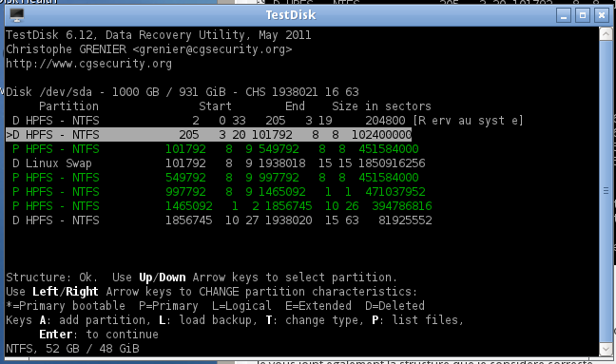Click the TestDisk window menu icon
The height and width of the screenshot is (364, 616).
[x=17, y=15]
